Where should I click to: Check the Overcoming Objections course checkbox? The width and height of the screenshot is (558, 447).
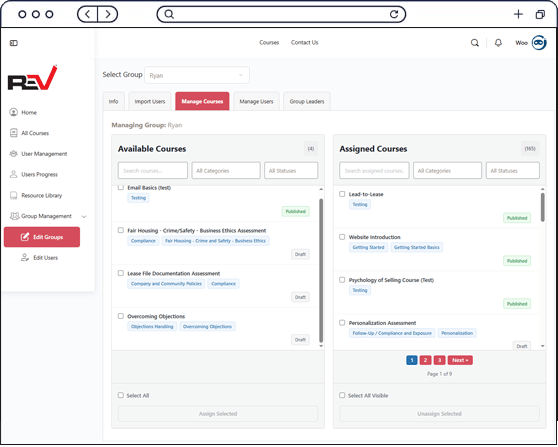coord(121,316)
